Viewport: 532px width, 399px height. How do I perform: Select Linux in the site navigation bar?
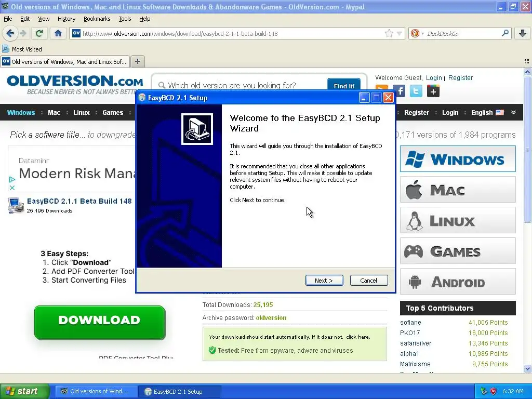point(82,113)
